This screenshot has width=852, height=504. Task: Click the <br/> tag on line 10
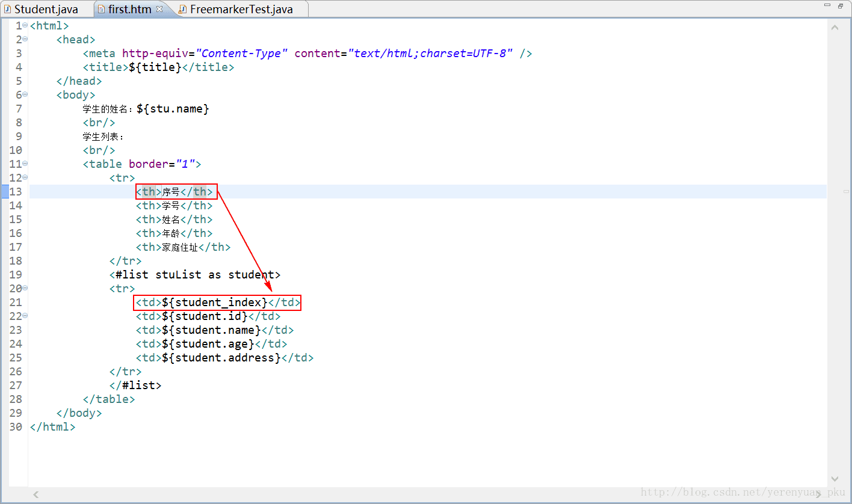click(99, 150)
